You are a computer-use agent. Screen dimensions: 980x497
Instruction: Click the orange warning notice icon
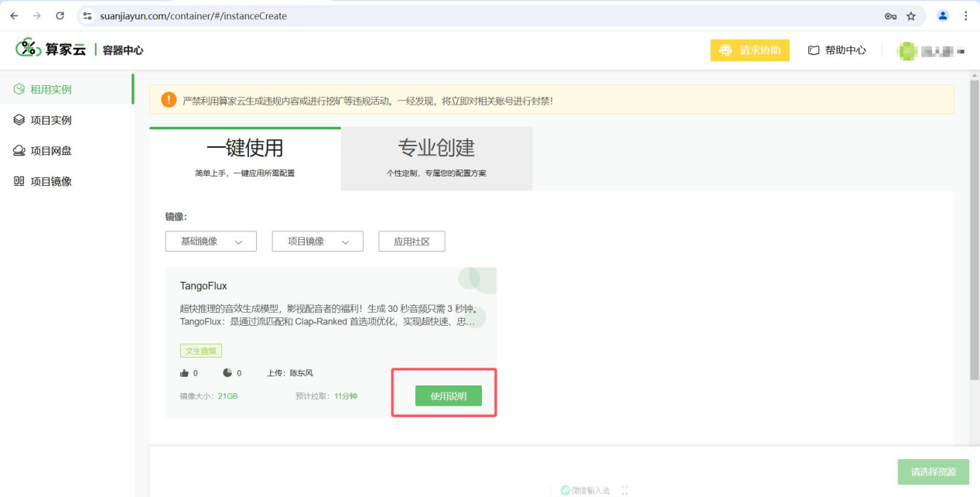pyautogui.click(x=169, y=100)
